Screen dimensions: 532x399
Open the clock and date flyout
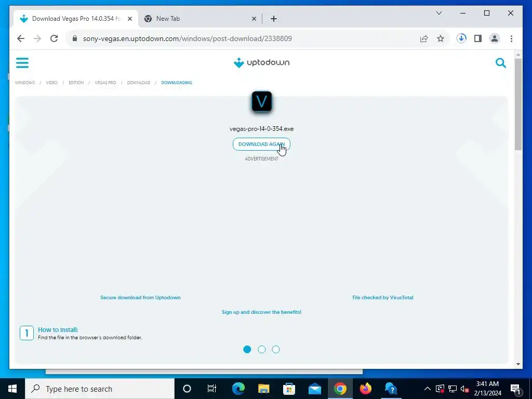pyautogui.click(x=487, y=389)
